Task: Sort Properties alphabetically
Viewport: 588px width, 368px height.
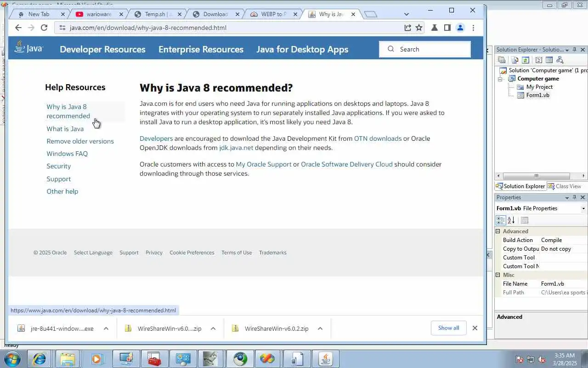Action: pos(511,220)
